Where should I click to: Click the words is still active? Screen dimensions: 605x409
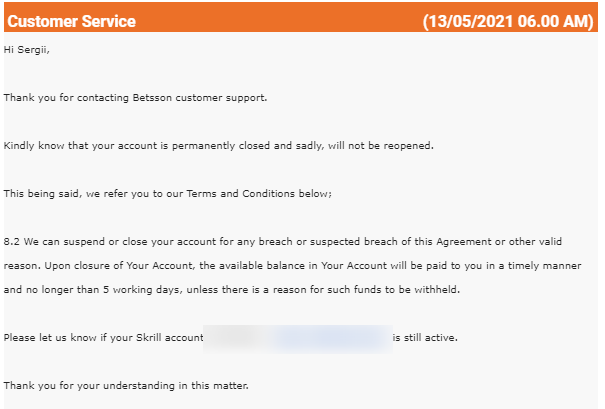click(x=425, y=338)
